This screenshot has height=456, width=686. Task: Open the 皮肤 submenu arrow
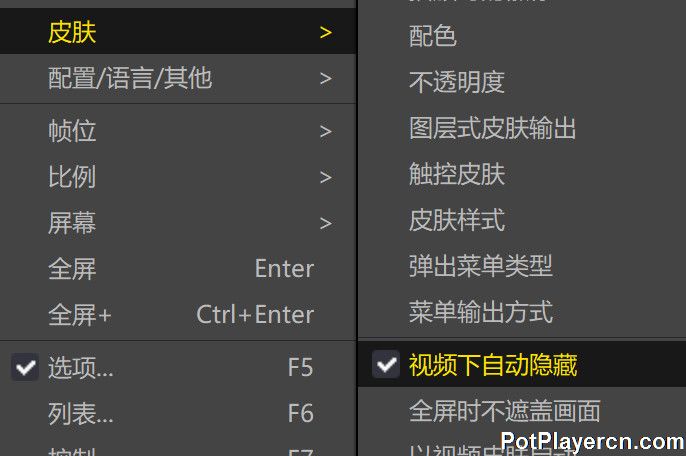coord(326,32)
